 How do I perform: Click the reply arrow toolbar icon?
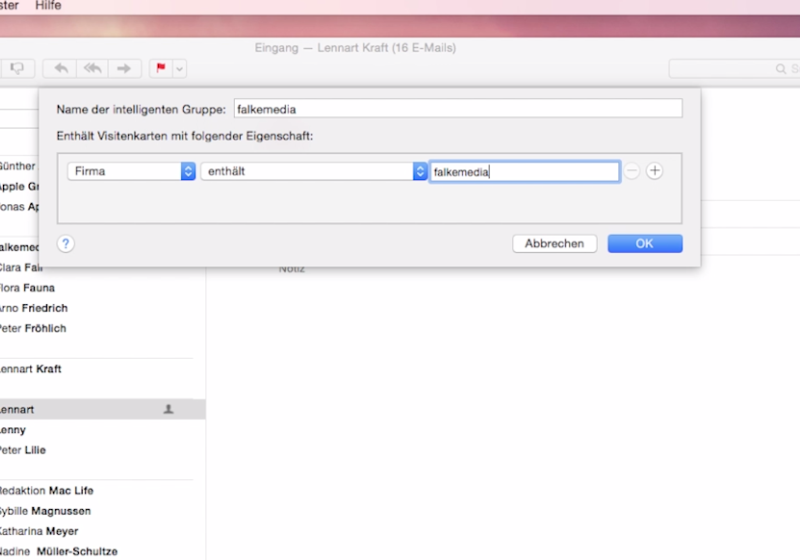pos(61,68)
